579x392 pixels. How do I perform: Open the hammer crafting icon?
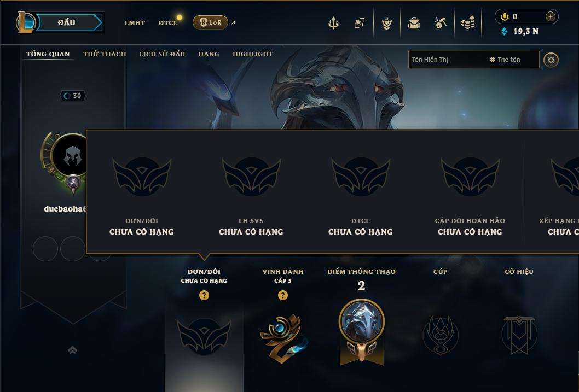tap(440, 23)
